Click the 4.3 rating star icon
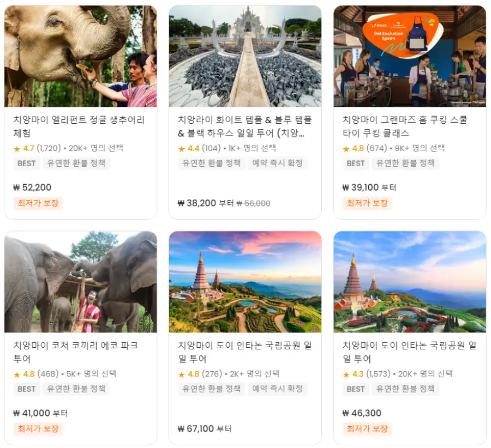This screenshot has width=491, height=448. pyautogui.click(x=346, y=374)
